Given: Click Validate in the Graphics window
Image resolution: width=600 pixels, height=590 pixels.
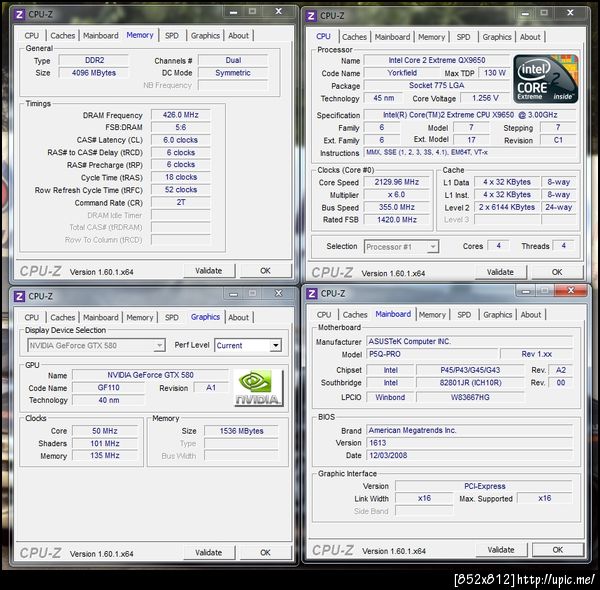Looking at the screenshot, I should click(x=209, y=553).
